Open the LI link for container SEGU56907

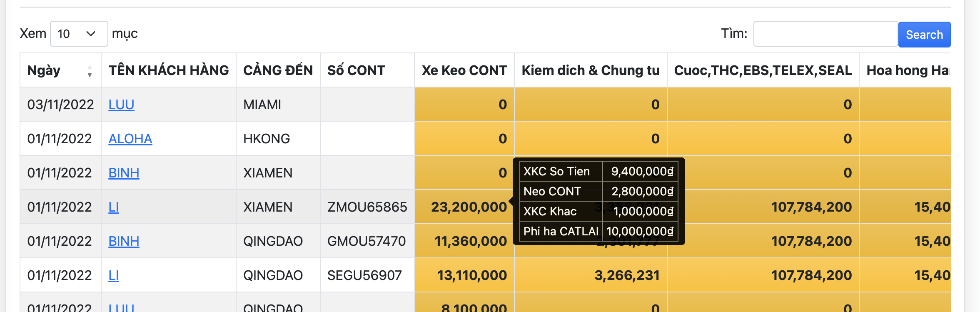tap(114, 275)
